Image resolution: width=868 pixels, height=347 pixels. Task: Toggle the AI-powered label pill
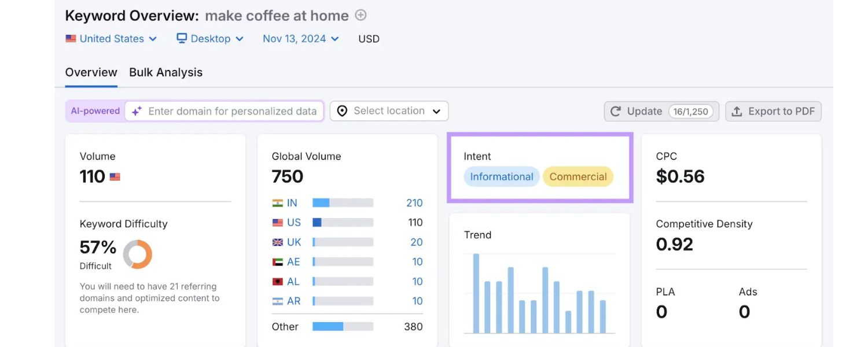click(x=94, y=110)
